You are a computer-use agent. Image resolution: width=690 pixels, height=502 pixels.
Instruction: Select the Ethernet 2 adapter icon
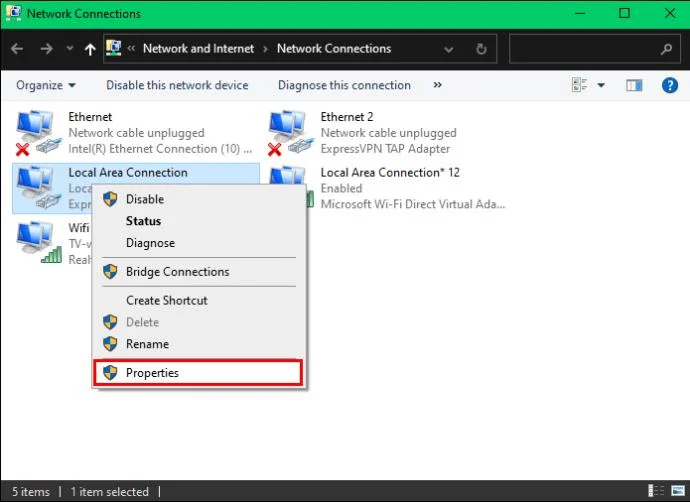(x=290, y=132)
